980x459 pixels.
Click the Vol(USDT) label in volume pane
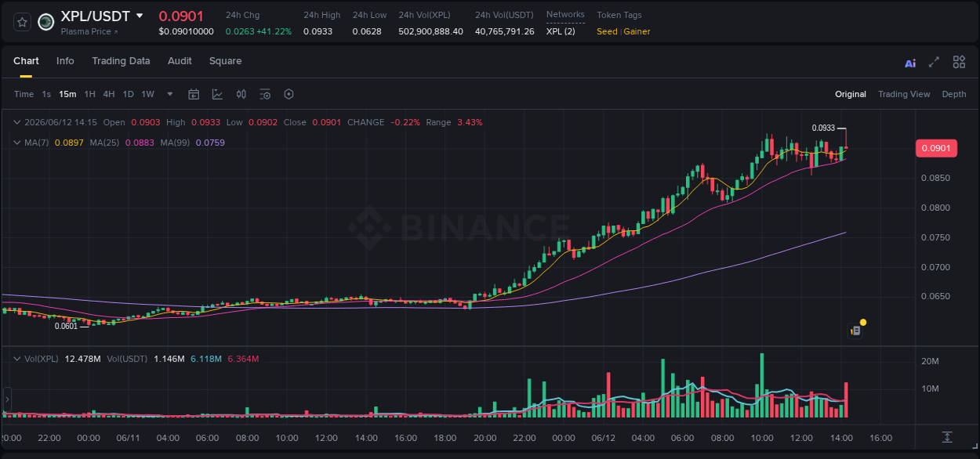point(125,359)
